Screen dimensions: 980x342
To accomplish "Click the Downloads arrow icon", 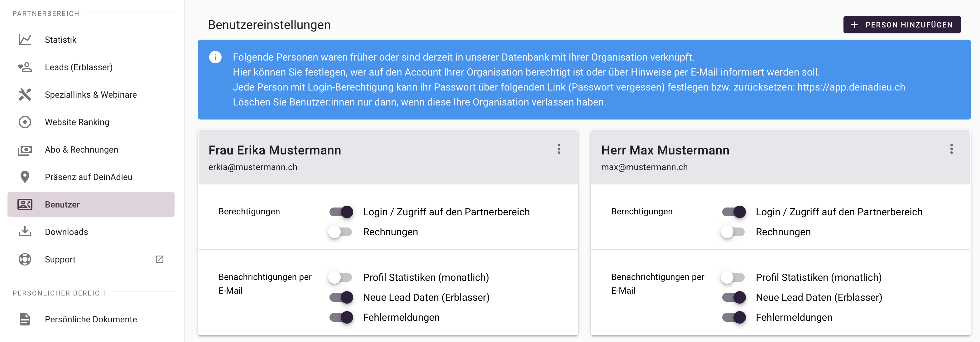I will (x=25, y=232).
